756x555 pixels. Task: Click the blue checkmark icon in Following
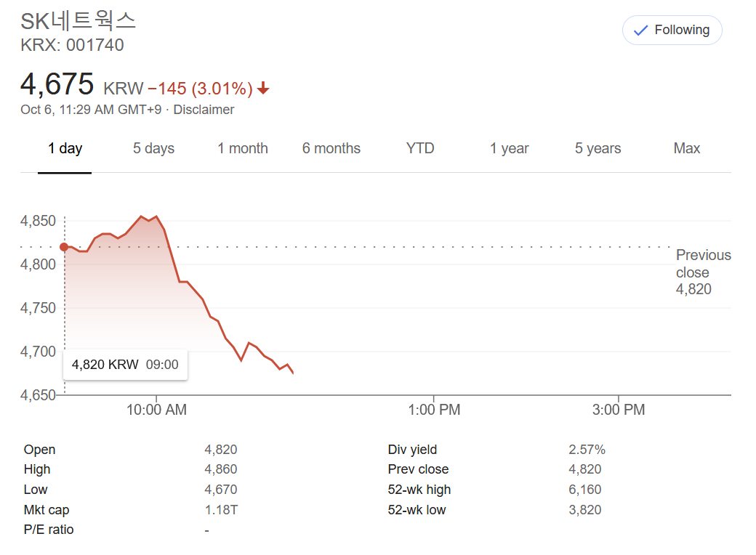[x=640, y=31]
